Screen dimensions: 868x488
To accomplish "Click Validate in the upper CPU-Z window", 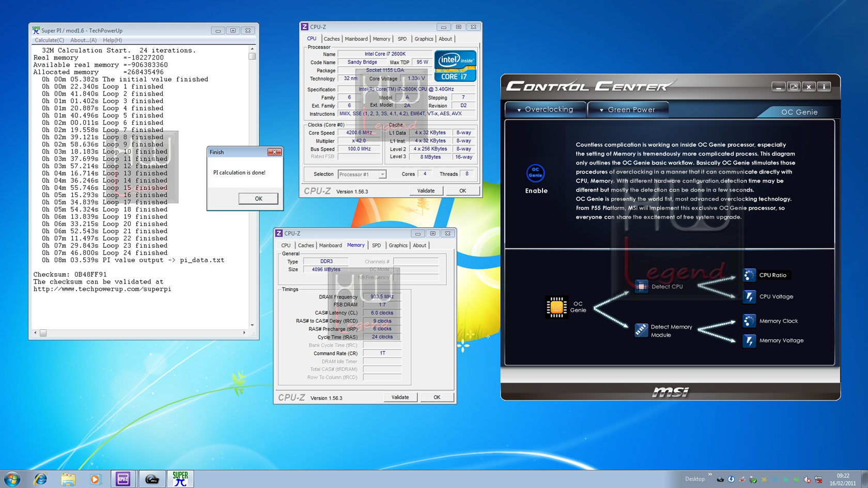I will (426, 191).
